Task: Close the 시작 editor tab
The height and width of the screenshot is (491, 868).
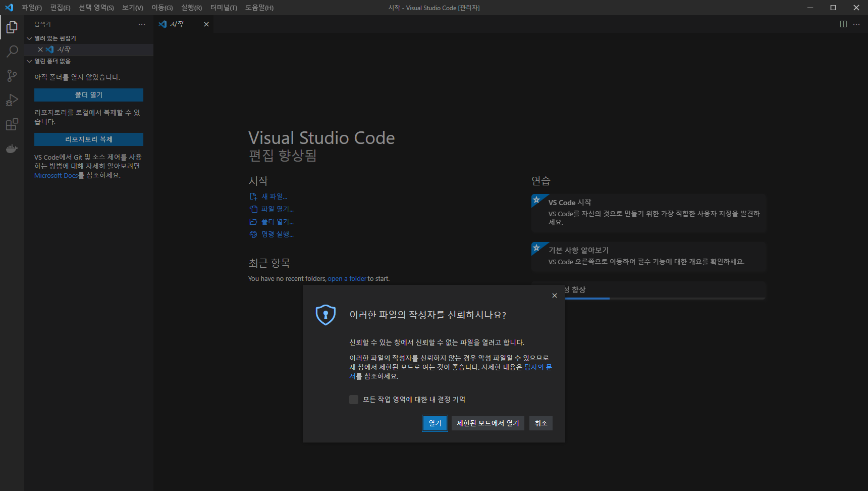Action: coord(206,24)
